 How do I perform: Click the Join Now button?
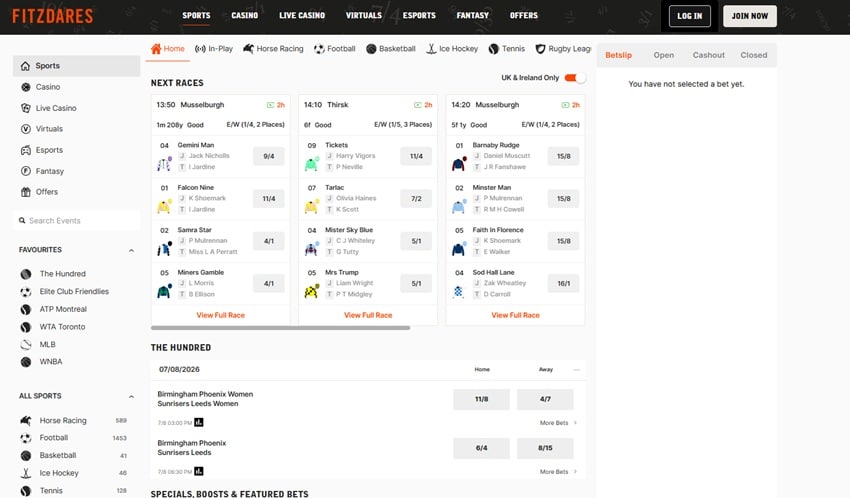click(x=750, y=16)
